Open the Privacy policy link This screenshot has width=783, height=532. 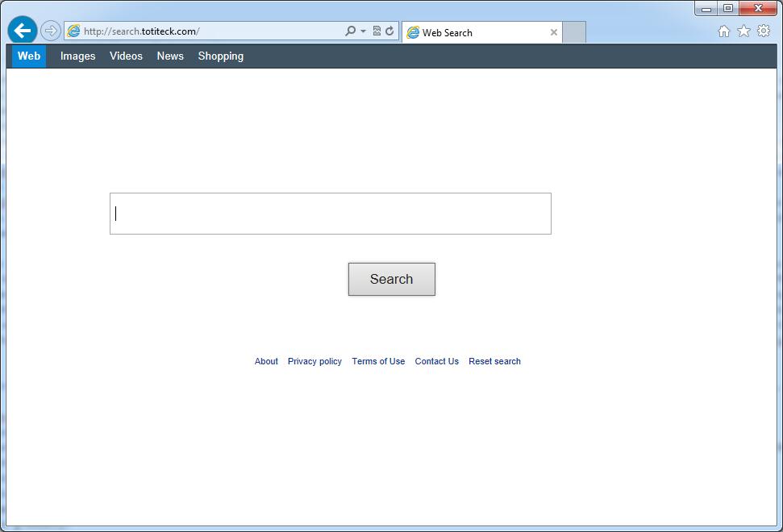tap(314, 361)
